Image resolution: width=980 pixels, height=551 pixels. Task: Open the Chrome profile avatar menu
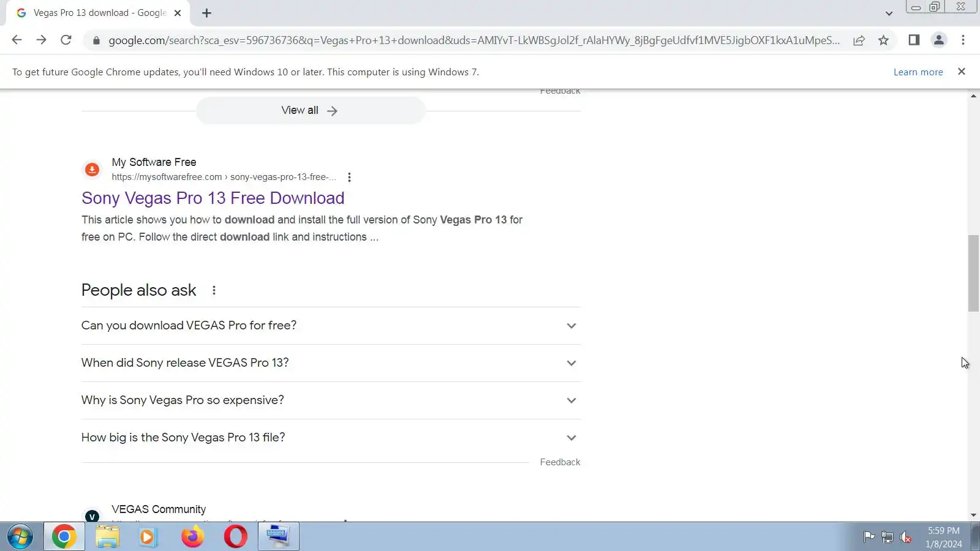coord(938,40)
